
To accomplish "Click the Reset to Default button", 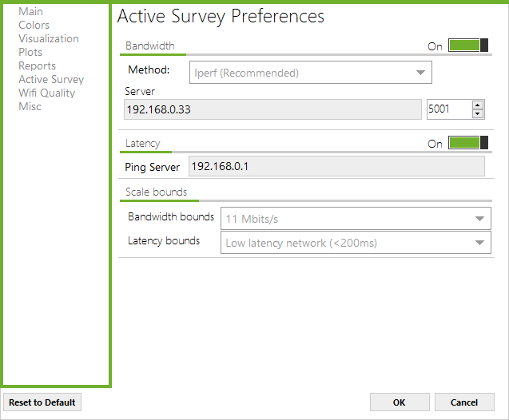I will click(42, 402).
